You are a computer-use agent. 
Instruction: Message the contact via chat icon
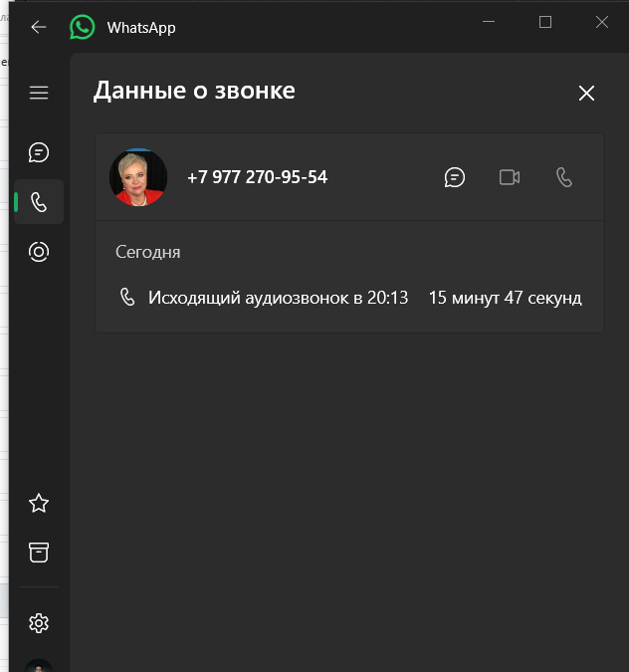tap(454, 177)
